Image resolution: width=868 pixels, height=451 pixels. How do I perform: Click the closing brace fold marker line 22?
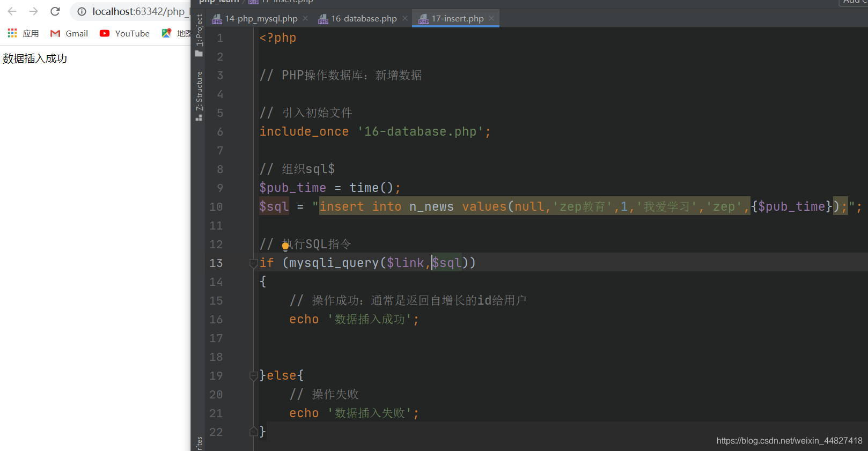(x=253, y=432)
